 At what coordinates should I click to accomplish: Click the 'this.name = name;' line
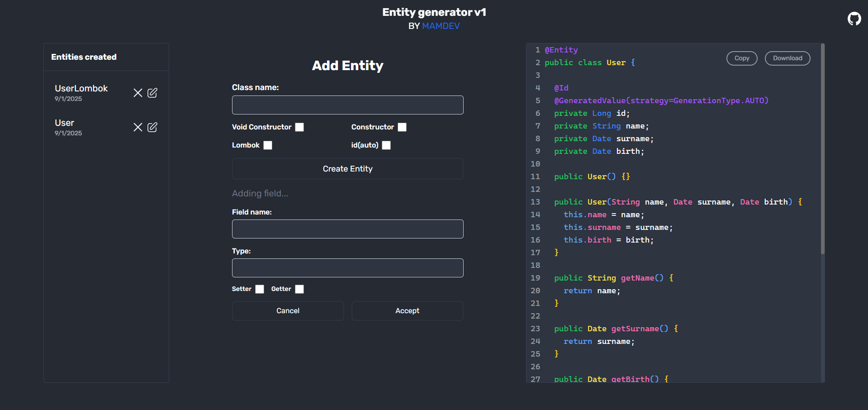click(x=604, y=215)
